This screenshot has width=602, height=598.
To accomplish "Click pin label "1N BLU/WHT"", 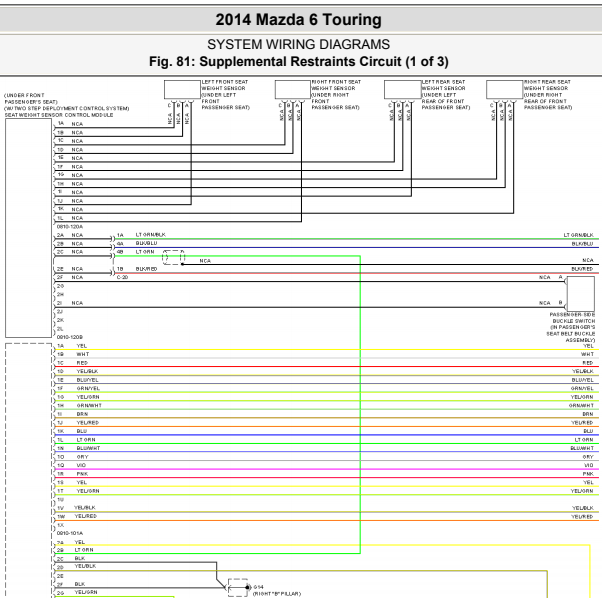I will (x=79, y=448).
